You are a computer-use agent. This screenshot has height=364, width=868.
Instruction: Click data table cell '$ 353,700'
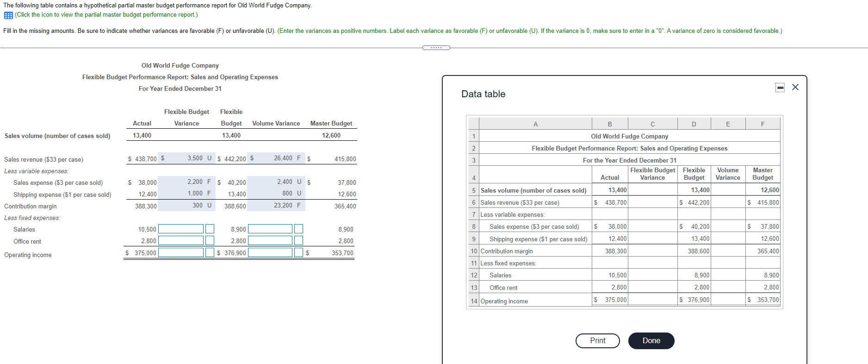763,300
